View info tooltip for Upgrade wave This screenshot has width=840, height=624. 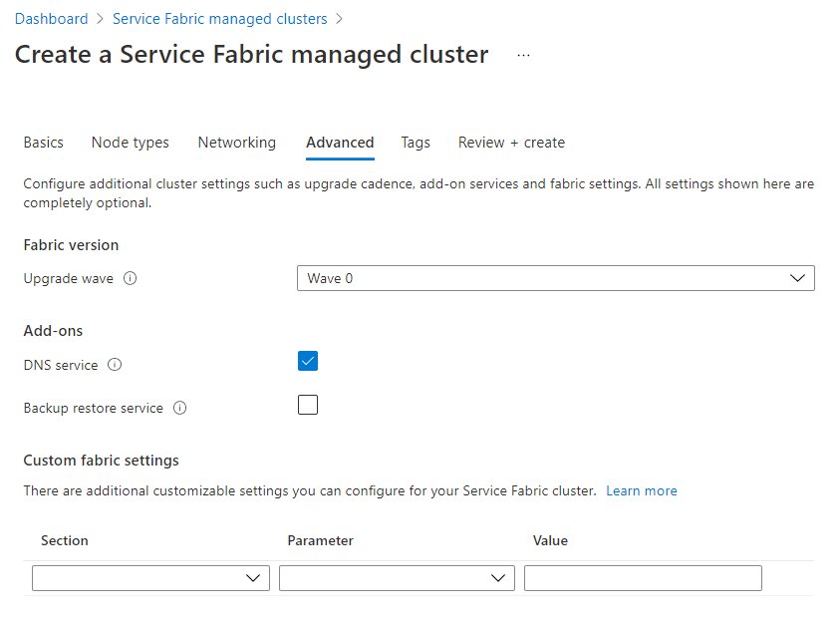click(131, 278)
